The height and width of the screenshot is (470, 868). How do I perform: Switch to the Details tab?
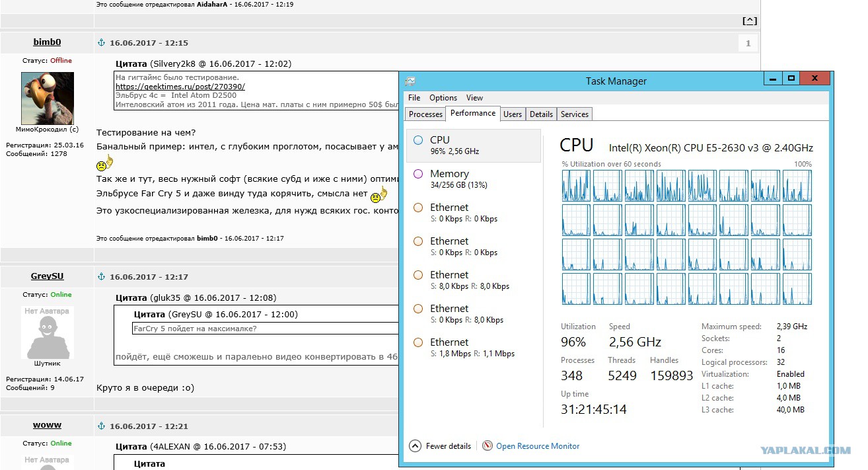click(541, 114)
